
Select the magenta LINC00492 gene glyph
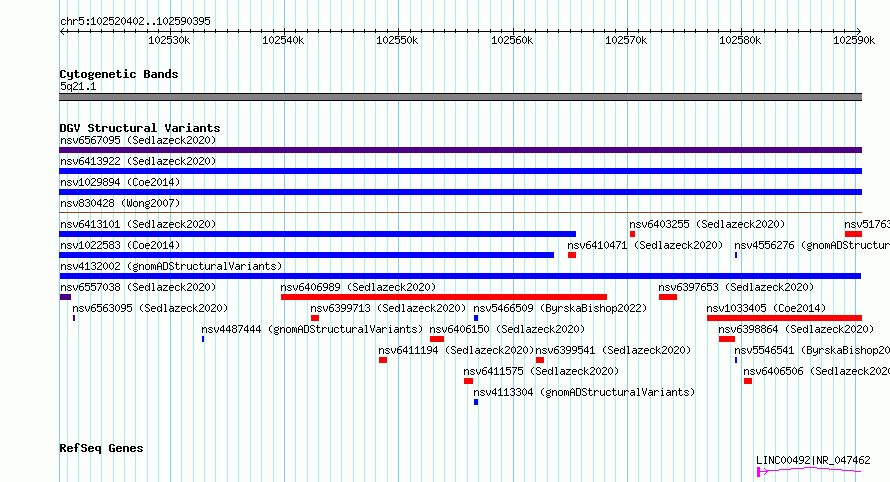click(x=809, y=471)
